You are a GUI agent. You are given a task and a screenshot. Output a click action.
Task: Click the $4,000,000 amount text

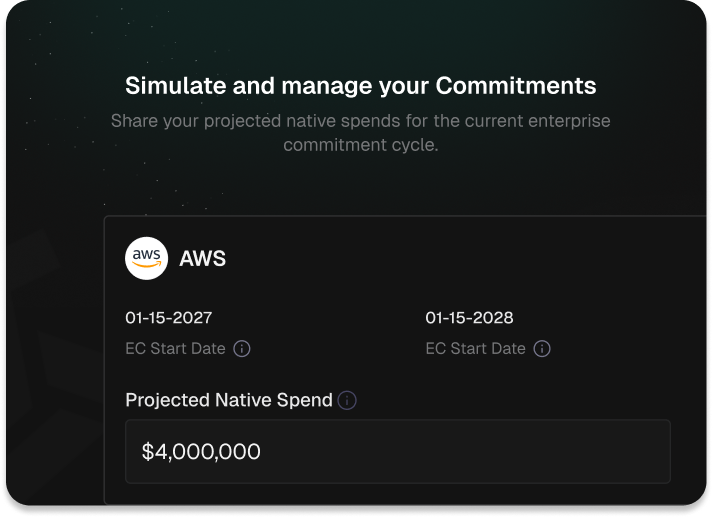click(x=201, y=452)
